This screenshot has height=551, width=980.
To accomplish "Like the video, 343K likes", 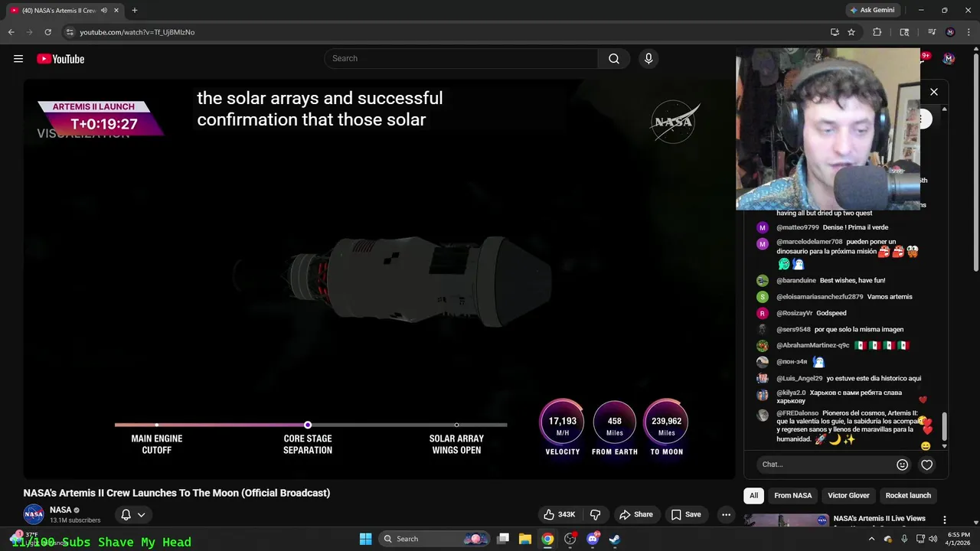I will point(559,514).
